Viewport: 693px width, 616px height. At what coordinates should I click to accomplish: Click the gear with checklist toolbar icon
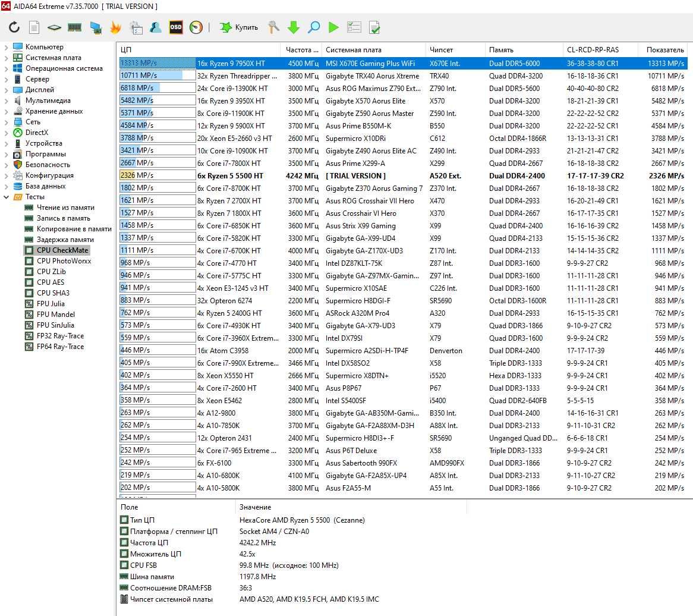(136, 27)
